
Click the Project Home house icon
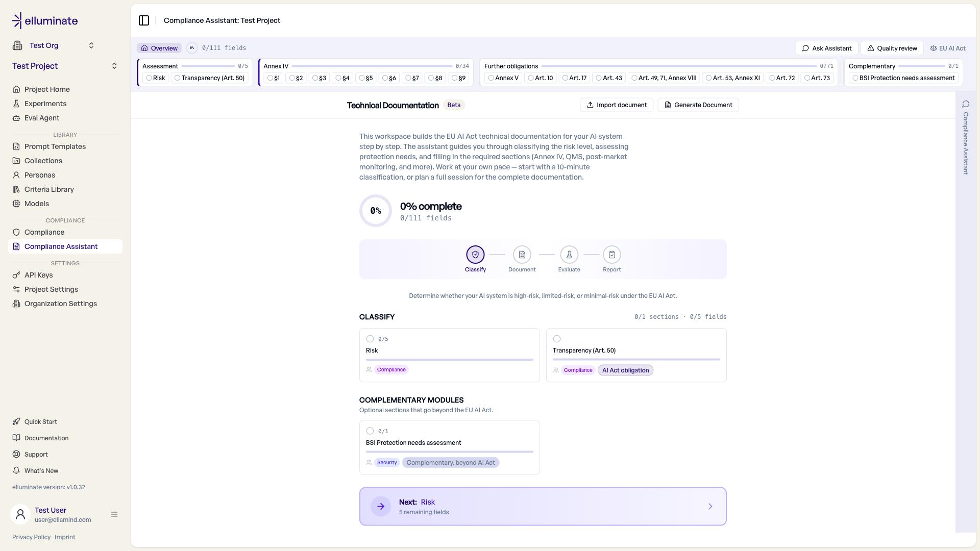pyautogui.click(x=16, y=89)
